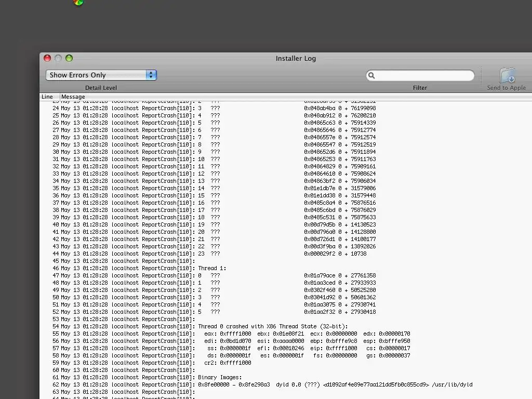
Task: Select log line 30 with 0x048652d6
Action: click(x=286, y=152)
